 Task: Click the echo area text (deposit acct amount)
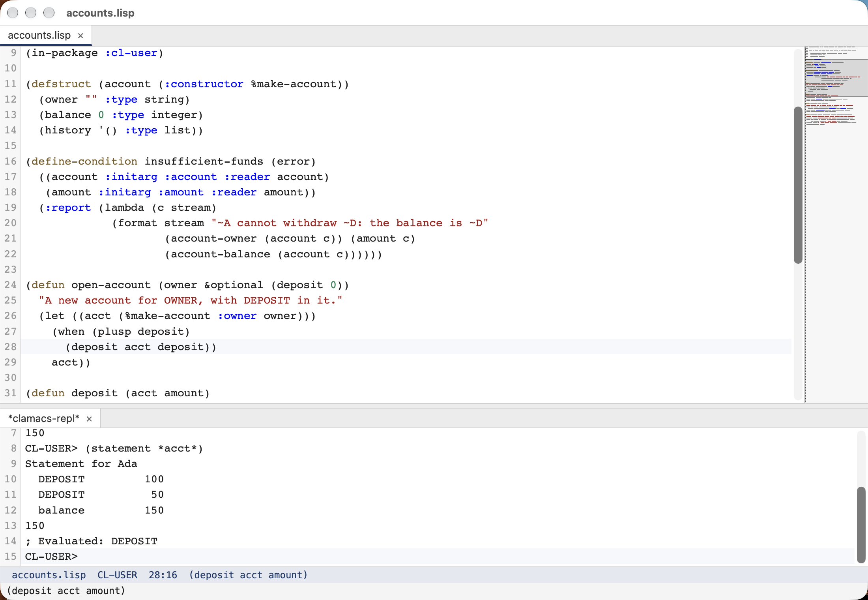coord(66,591)
